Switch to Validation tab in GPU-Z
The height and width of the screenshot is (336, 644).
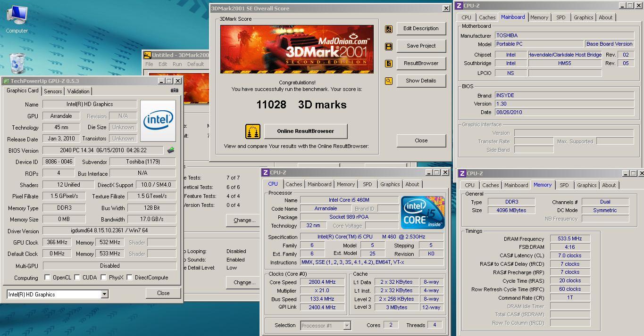click(x=78, y=91)
